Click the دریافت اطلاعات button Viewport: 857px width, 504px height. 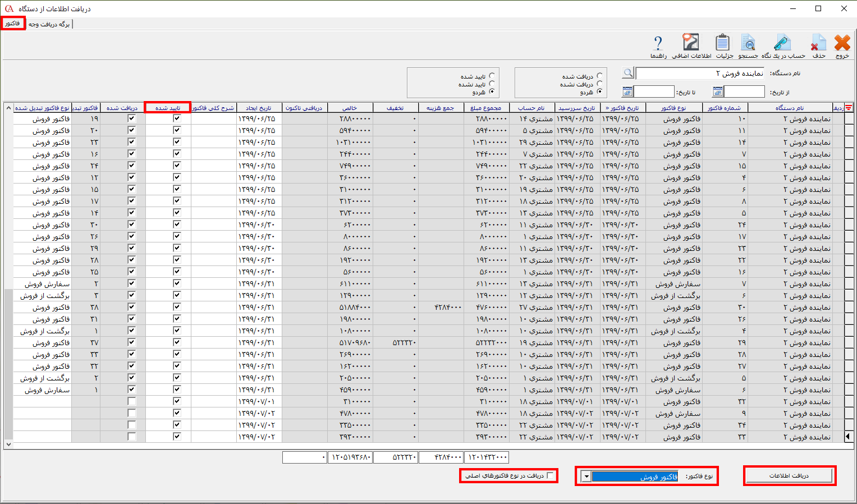pyautogui.click(x=789, y=475)
